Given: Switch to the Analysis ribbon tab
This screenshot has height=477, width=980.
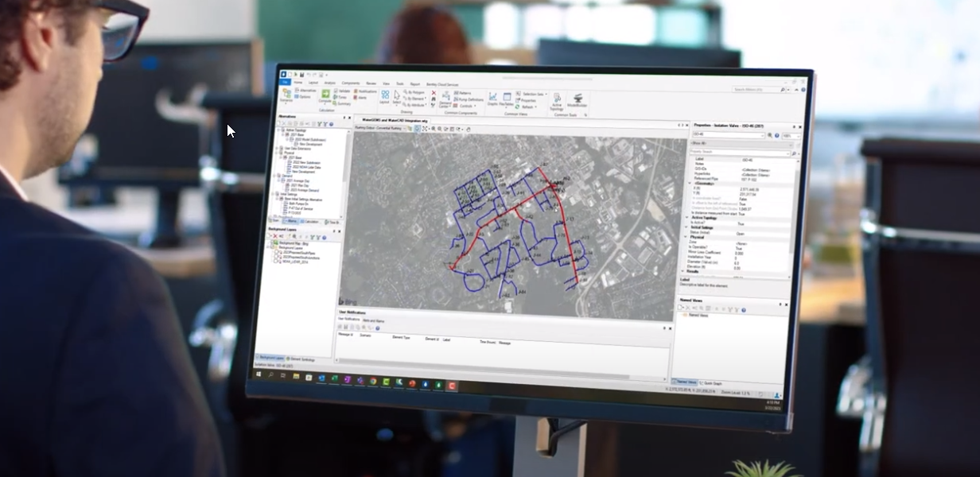Looking at the screenshot, I should (329, 83).
